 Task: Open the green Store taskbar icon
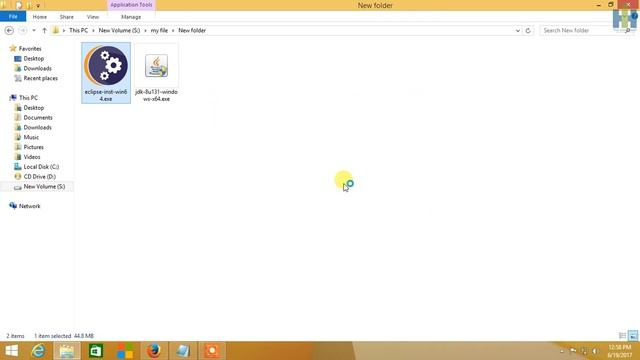pos(96,351)
